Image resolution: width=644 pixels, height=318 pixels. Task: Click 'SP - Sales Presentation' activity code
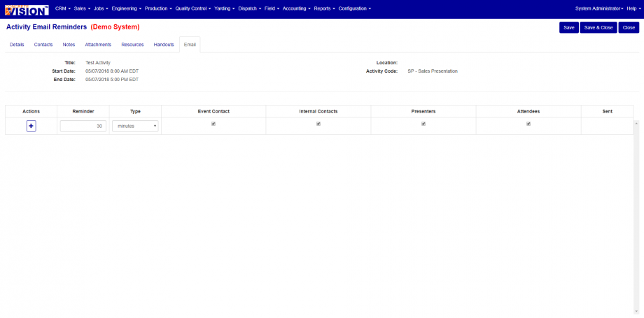433,71
